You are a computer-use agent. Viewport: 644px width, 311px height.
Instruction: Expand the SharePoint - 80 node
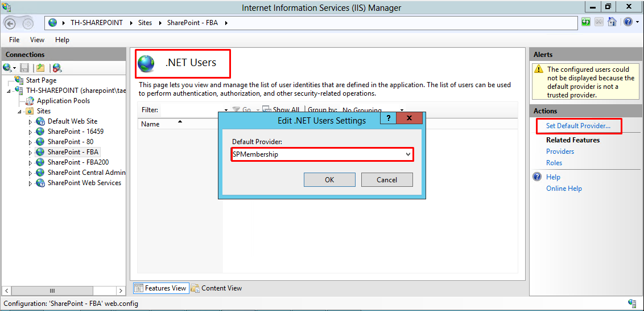30,142
